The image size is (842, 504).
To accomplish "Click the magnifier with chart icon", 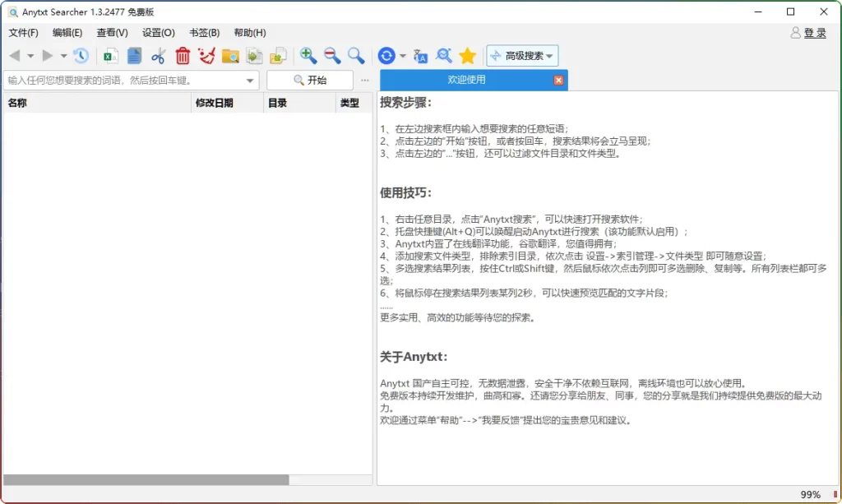I will pyautogui.click(x=444, y=55).
